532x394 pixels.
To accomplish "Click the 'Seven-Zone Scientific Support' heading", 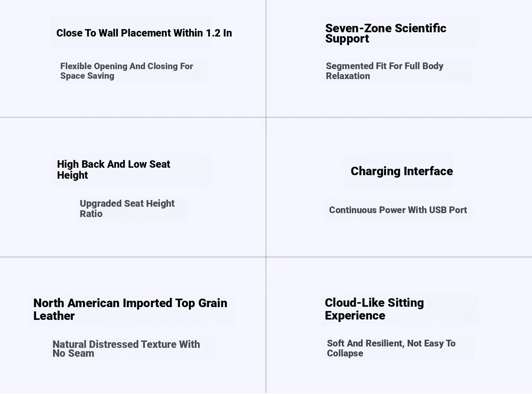I will point(386,33).
